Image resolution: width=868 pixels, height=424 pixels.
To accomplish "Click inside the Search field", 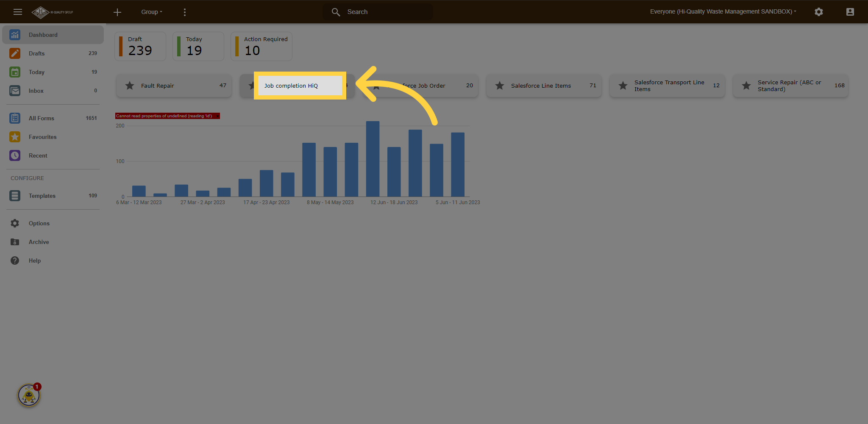I will (377, 11).
